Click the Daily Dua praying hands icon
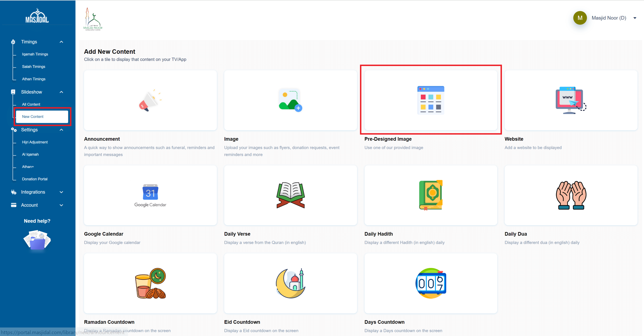The width and height of the screenshot is (644, 336). pos(571,195)
